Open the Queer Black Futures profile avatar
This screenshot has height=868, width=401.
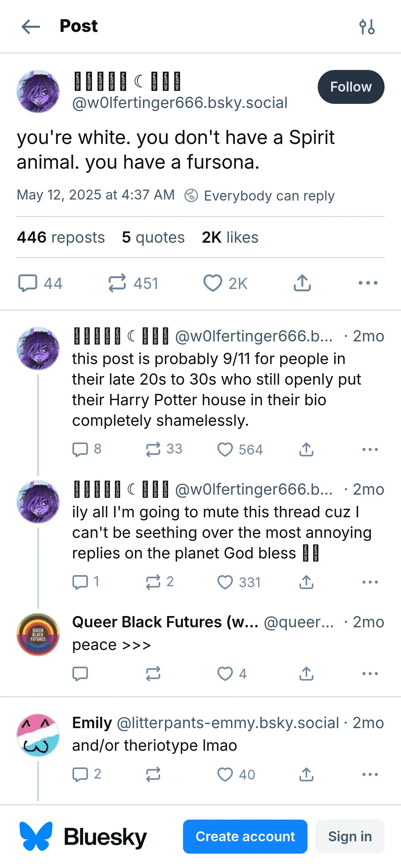[38, 635]
